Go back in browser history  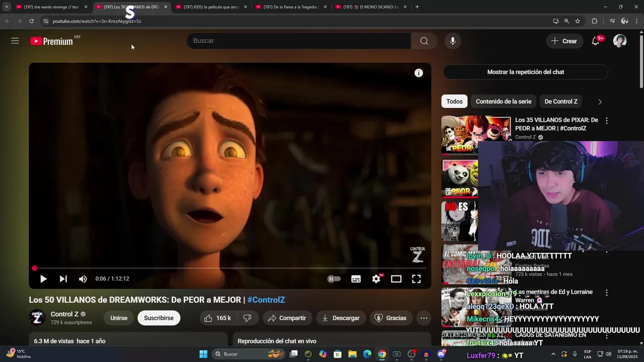pyautogui.click(x=7, y=21)
